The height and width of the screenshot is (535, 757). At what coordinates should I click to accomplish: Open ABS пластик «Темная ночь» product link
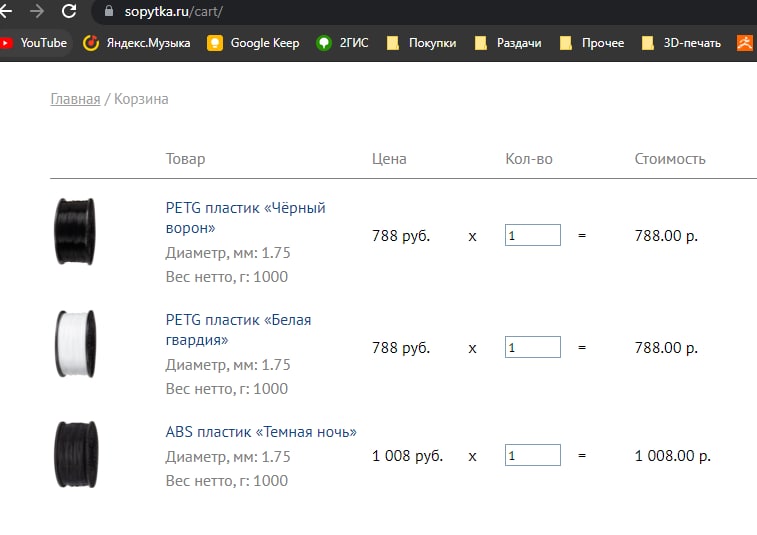(261, 432)
